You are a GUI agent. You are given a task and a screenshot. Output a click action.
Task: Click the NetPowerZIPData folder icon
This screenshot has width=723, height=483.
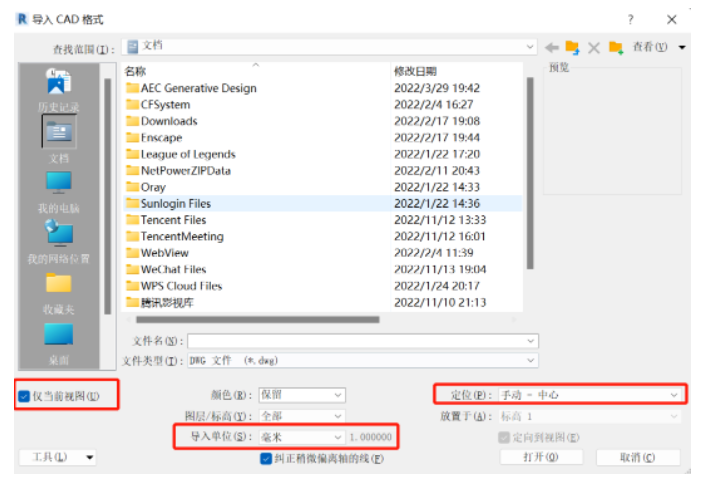133,170
